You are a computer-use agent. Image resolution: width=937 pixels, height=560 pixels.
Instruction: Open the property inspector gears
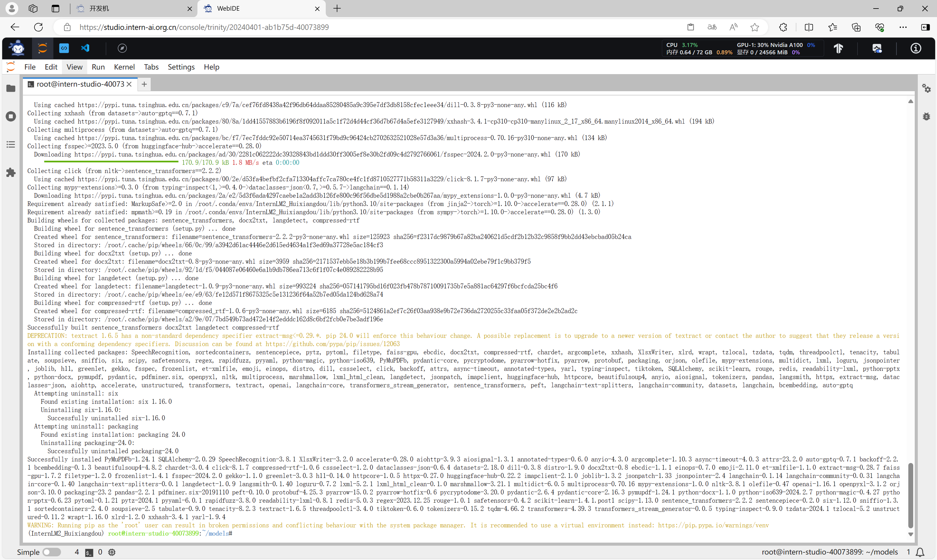click(x=926, y=88)
